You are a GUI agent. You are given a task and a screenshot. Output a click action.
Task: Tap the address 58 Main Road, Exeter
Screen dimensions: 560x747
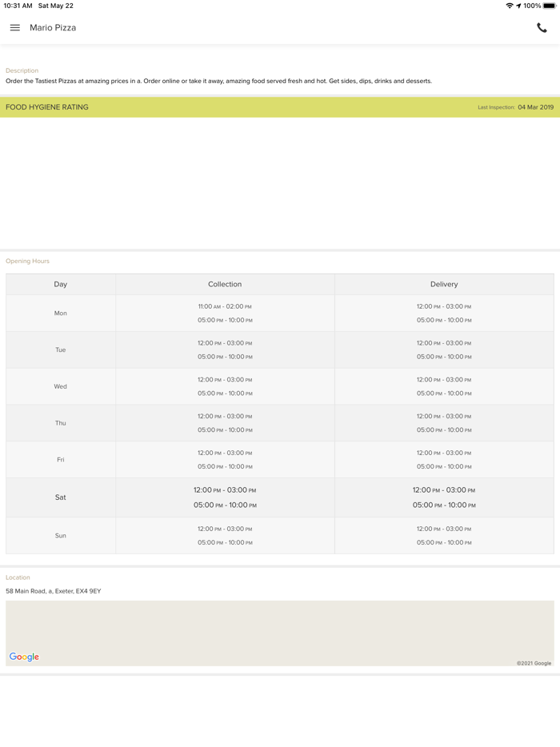click(54, 591)
